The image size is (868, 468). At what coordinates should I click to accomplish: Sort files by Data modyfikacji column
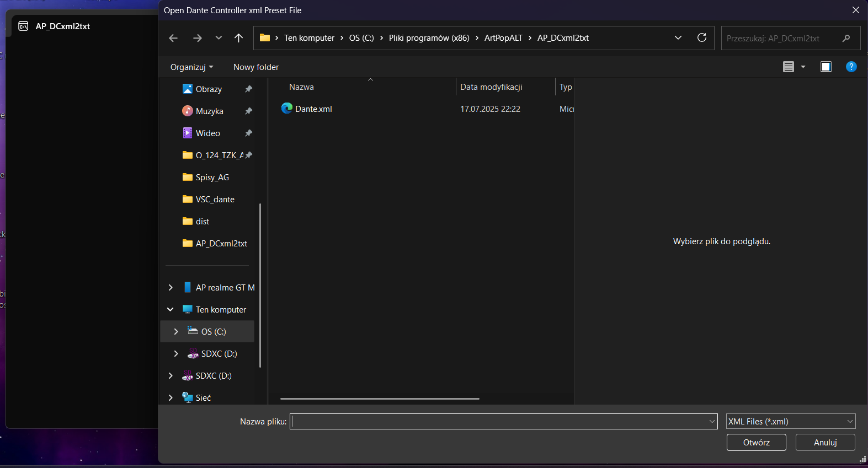point(491,87)
